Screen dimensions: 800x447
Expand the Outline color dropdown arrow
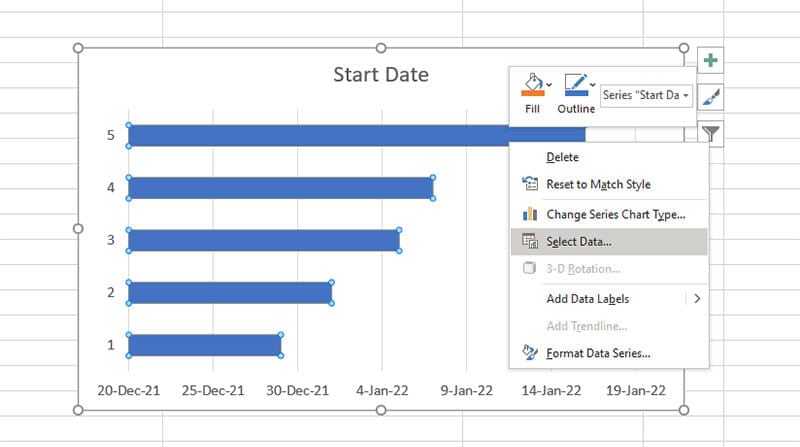[592, 85]
